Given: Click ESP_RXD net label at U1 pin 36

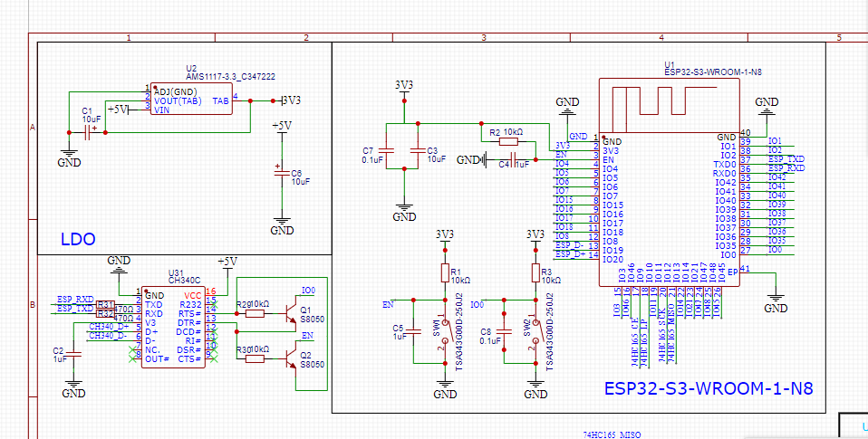Looking at the screenshot, I should [786, 167].
